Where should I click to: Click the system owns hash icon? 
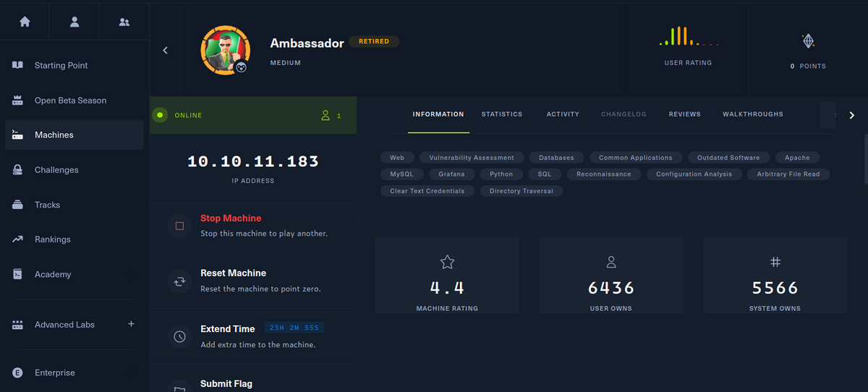pos(775,262)
